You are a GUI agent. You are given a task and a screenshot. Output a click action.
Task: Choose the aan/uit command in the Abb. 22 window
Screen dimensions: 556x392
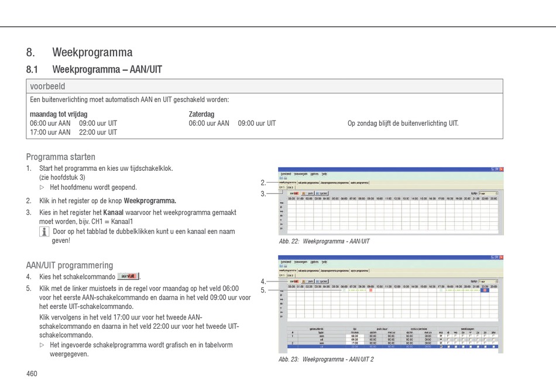294,194
